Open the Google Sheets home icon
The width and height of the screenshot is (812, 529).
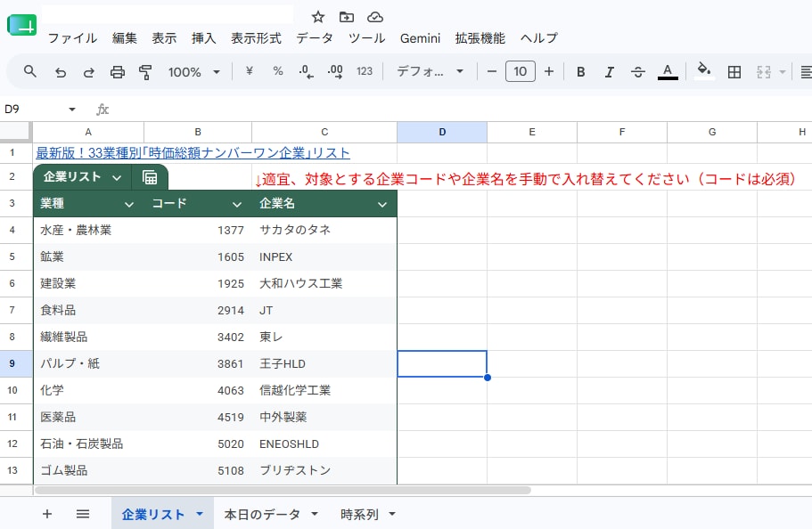(x=21, y=25)
